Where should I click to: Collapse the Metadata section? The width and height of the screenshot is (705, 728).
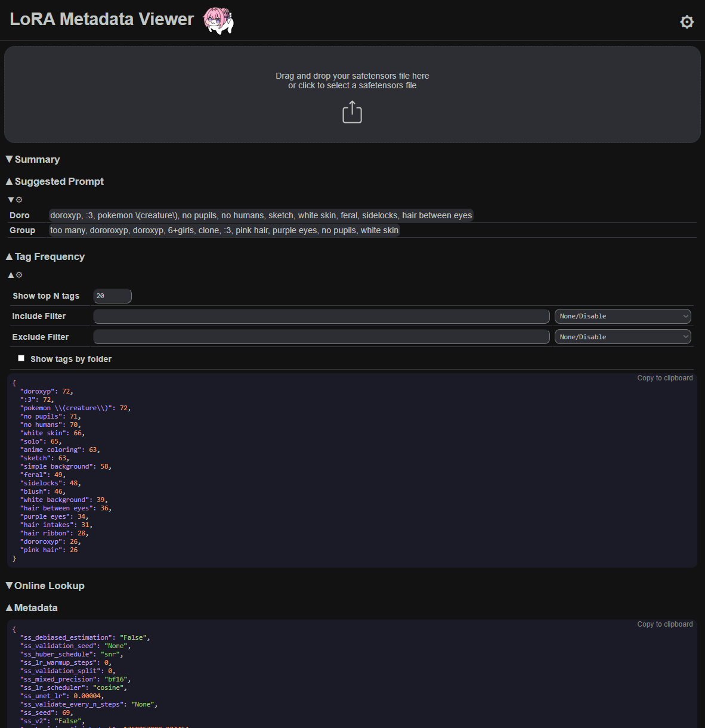coord(32,608)
